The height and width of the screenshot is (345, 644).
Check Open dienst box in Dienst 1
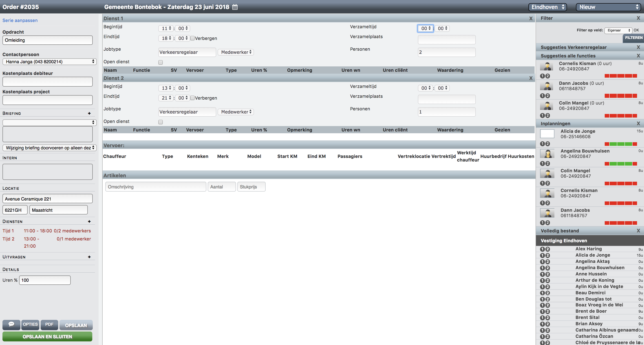(161, 62)
